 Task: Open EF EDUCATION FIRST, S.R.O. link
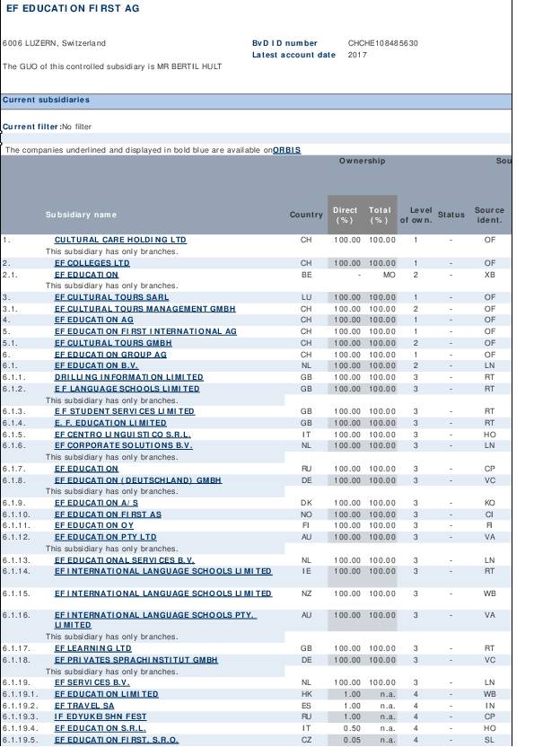(x=117, y=740)
